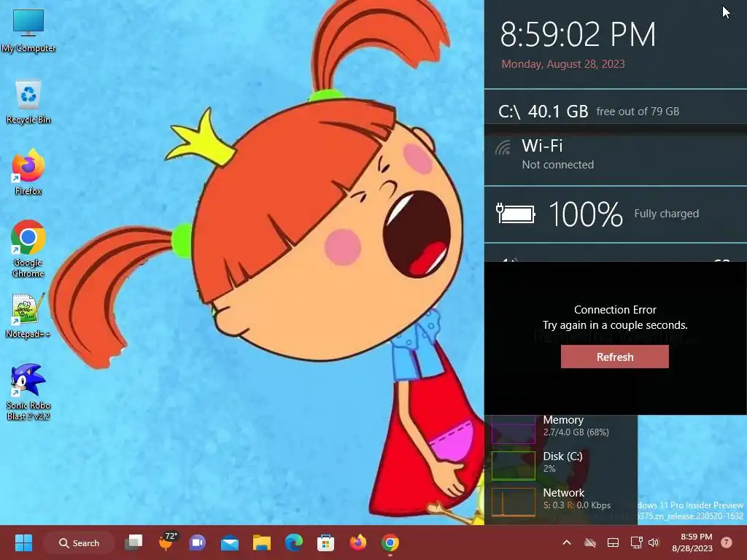Click the Disk (C:) 2% text
This screenshot has height=560, width=747.
point(562,462)
